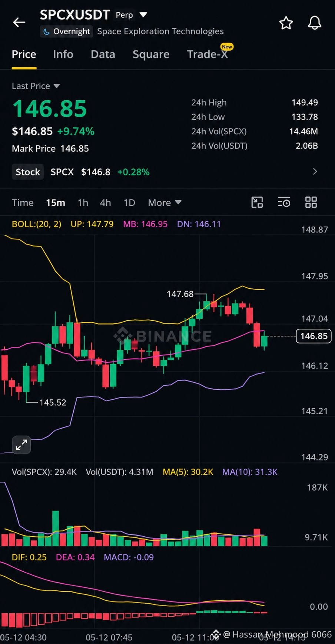Tap the current price marker 146.85 on axis
335x644 pixels.
pyautogui.click(x=314, y=336)
